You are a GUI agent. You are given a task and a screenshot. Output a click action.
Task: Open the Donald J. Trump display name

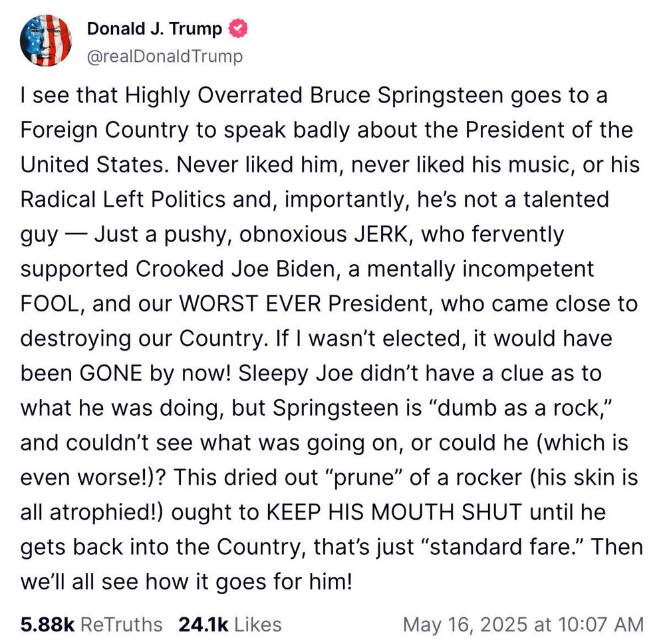click(x=154, y=29)
